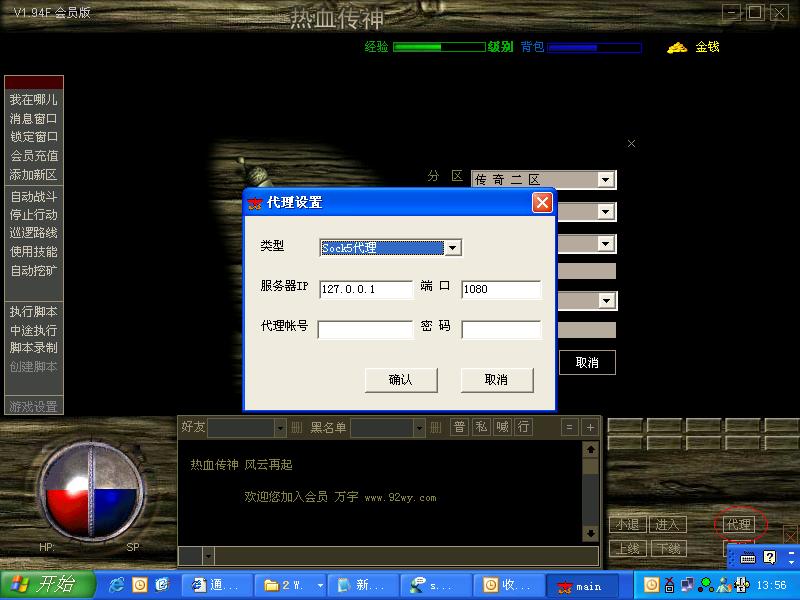Close the 代理设置 dialog with red X
This screenshot has height=600, width=800.
pos(542,203)
